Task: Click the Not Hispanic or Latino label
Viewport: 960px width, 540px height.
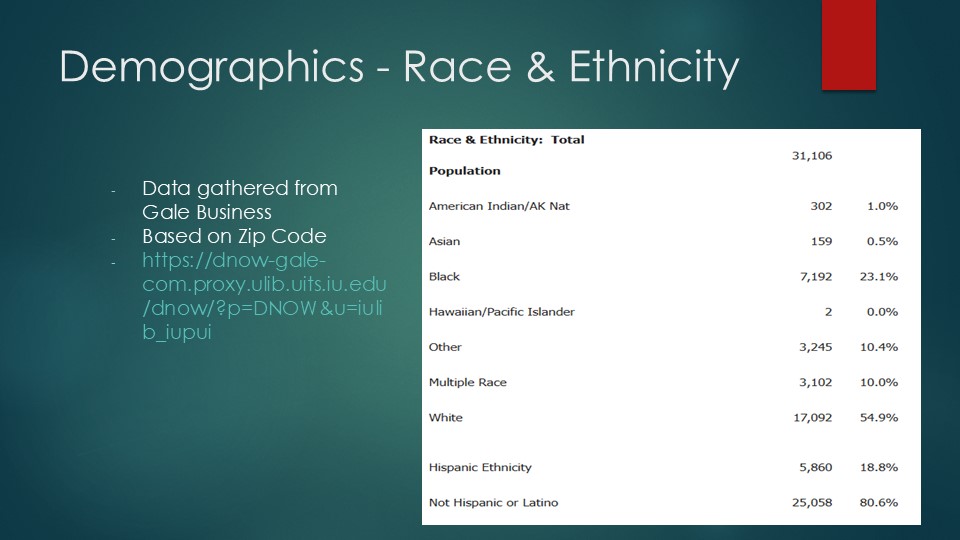Action: [x=493, y=502]
